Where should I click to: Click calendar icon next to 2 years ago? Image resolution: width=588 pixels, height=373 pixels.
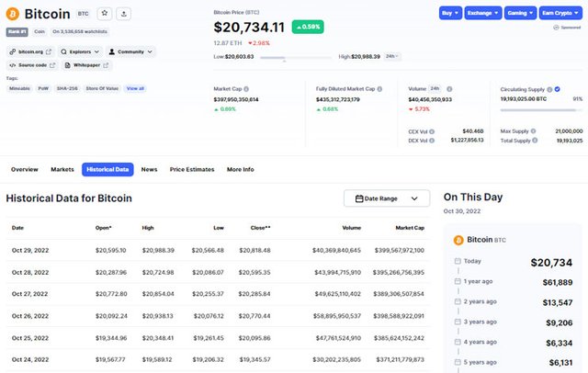(458, 301)
